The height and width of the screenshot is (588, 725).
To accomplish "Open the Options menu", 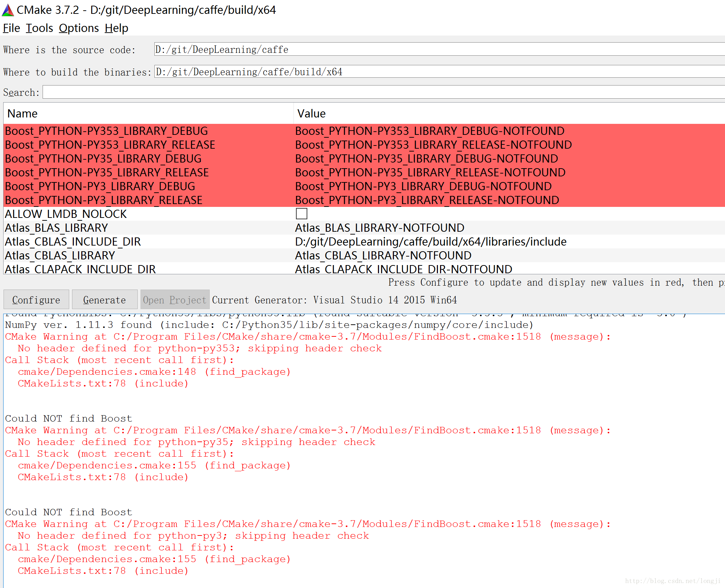I will pos(79,28).
